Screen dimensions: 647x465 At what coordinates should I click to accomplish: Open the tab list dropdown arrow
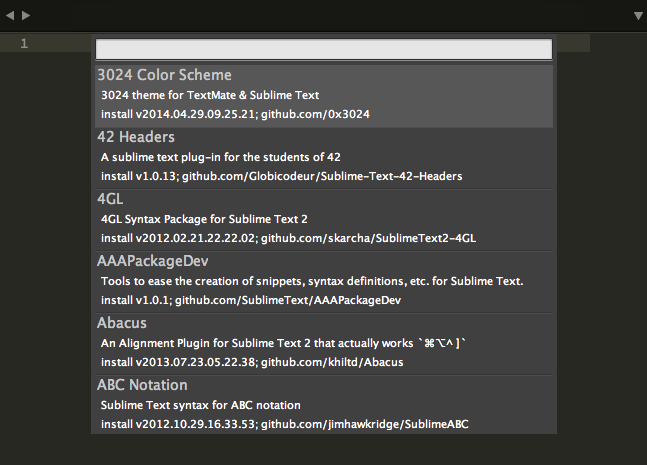click(x=638, y=16)
